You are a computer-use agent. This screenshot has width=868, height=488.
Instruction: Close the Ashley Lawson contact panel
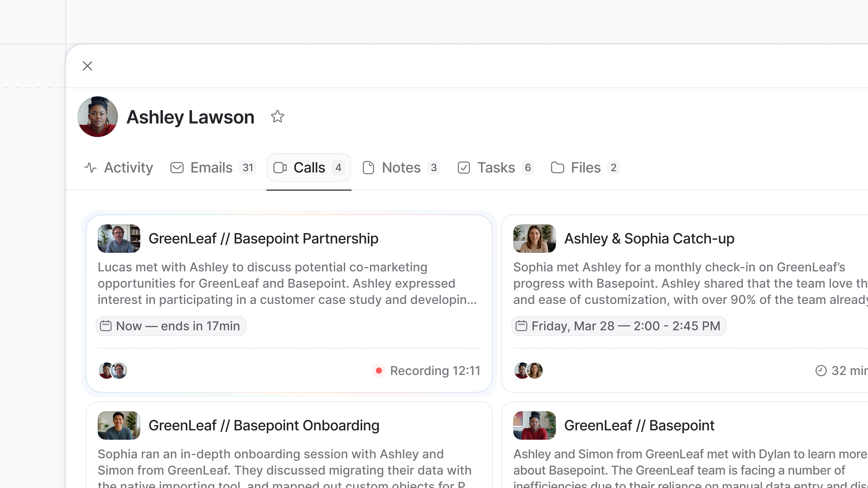pyautogui.click(x=87, y=66)
